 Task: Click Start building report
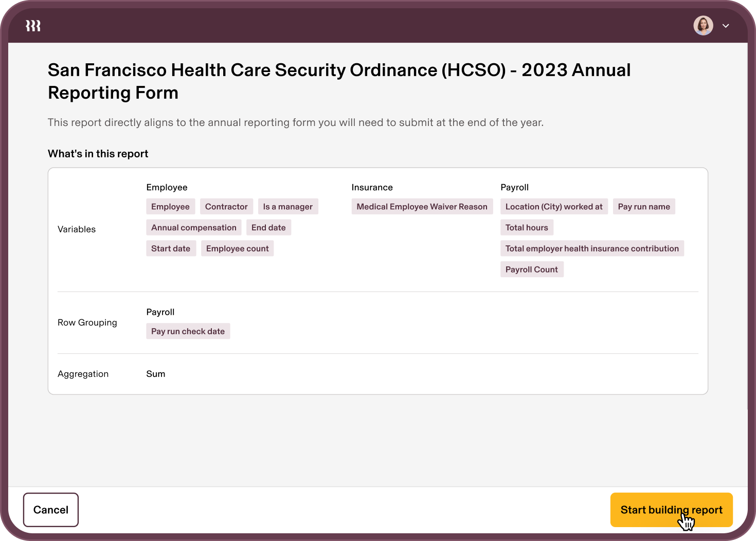tap(671, 510)
